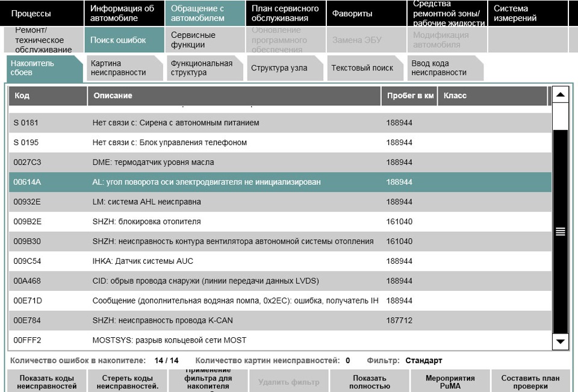Click the Показать коды неисправностей button

click(x=47, y=382)
